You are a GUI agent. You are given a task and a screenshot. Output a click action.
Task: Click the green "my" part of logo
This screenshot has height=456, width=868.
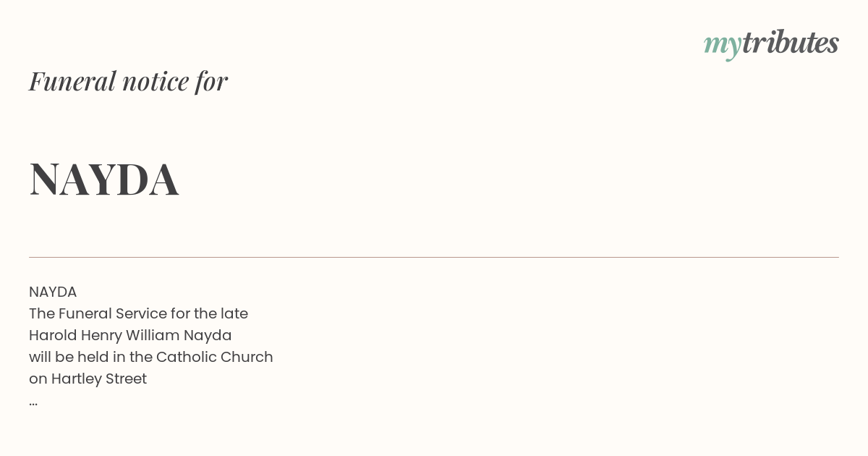[723, 46]
